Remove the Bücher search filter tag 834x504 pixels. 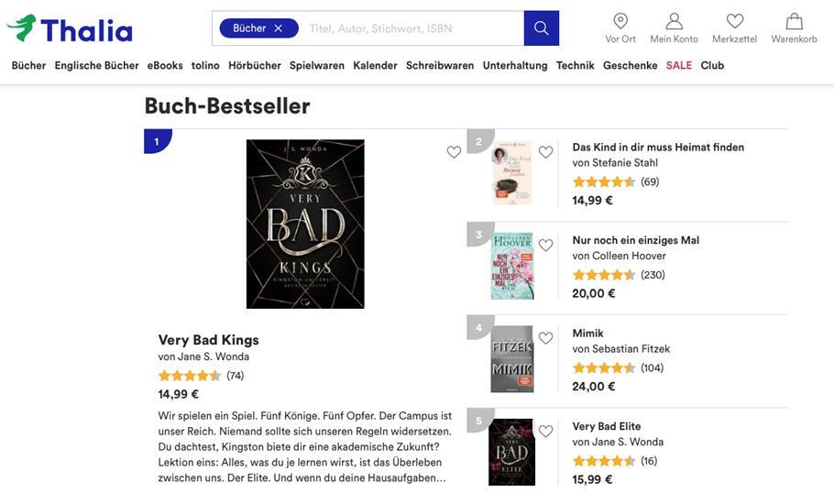point(279,28)
